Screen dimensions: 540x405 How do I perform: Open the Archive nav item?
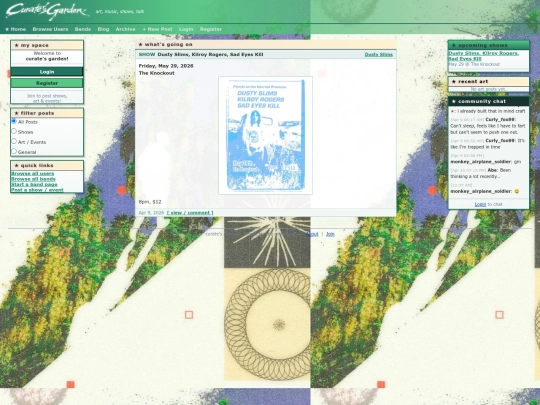(125, 29)
